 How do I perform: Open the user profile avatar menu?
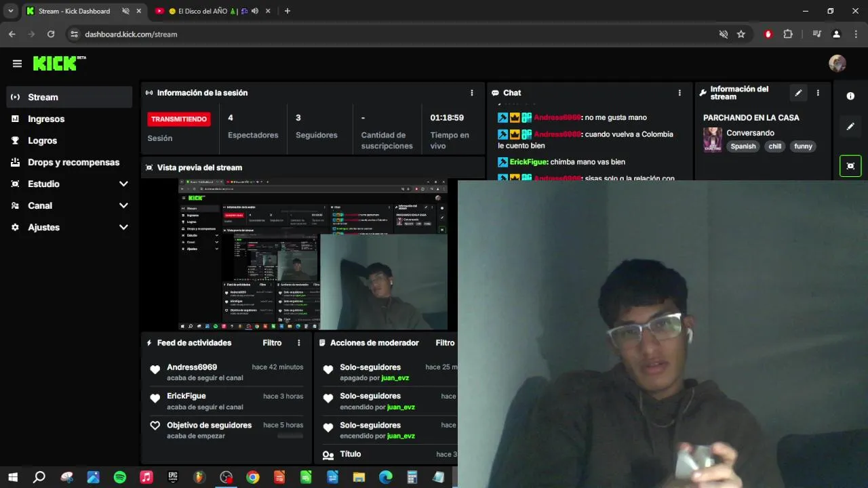pyautogui.click(x=837, y=63)
